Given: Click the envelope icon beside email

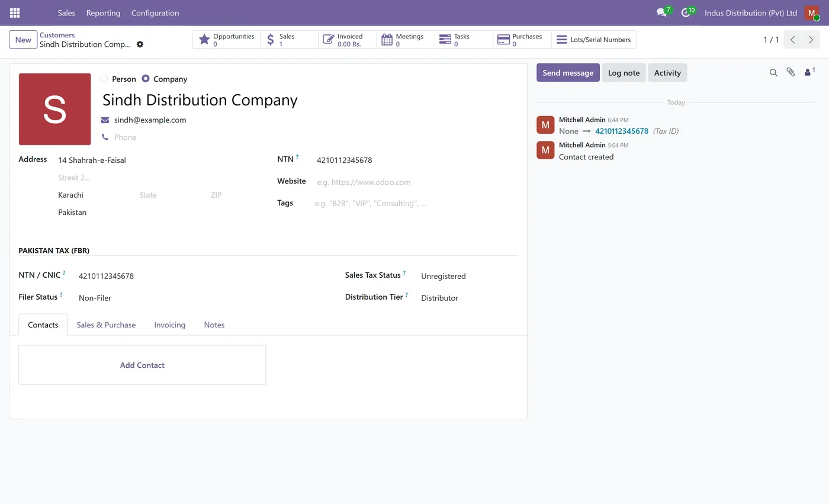Looking at the screenshot, I should [105, 120].
